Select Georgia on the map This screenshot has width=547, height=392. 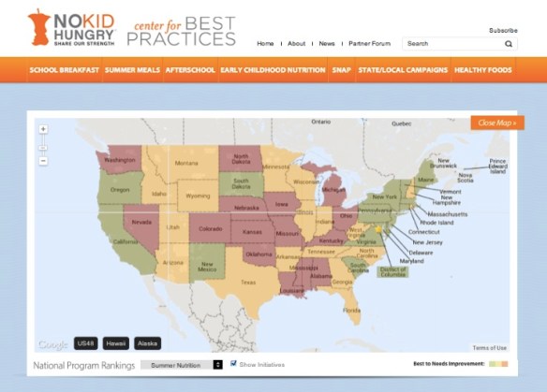pyautogui.click(x=342, y=282)
